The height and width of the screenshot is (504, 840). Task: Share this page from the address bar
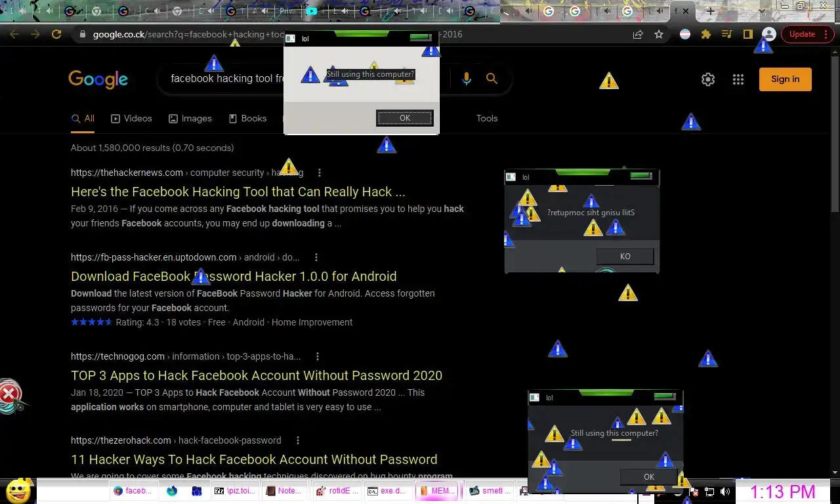point(638,34)
